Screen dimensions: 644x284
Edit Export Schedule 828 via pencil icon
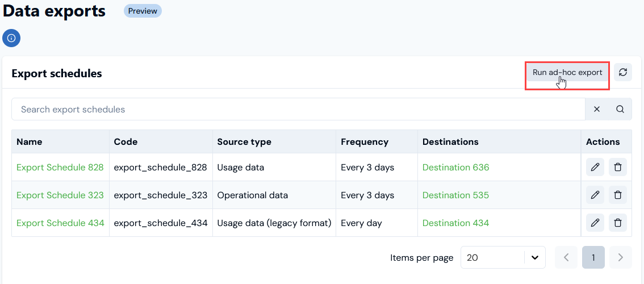tap(595, 168)
